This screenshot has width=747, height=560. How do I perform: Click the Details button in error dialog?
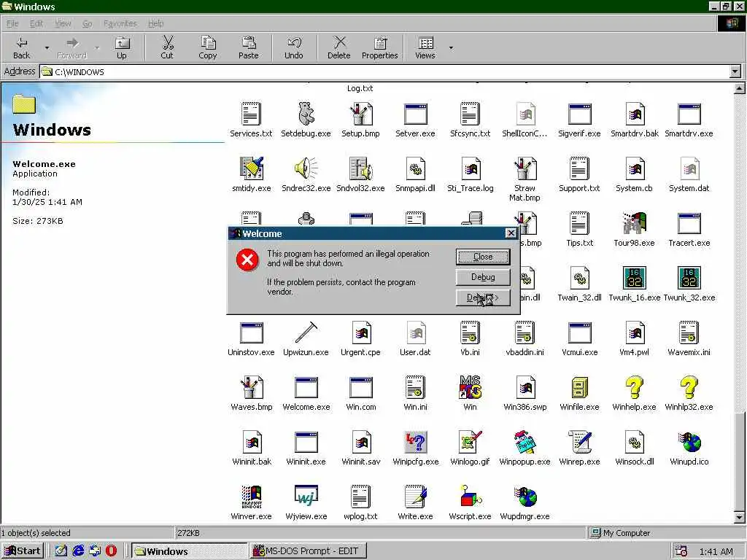click(483, 297)
